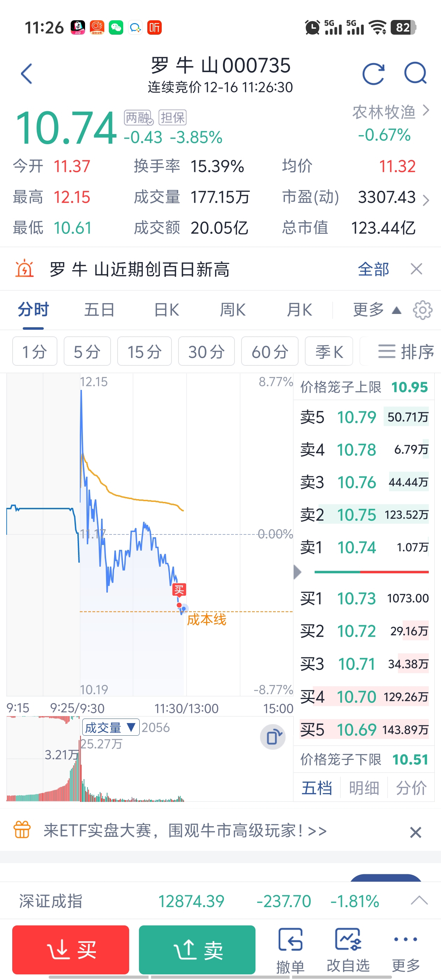Tap the rotate chart landscape icon

pyautogui.click(x=273, y=737)
